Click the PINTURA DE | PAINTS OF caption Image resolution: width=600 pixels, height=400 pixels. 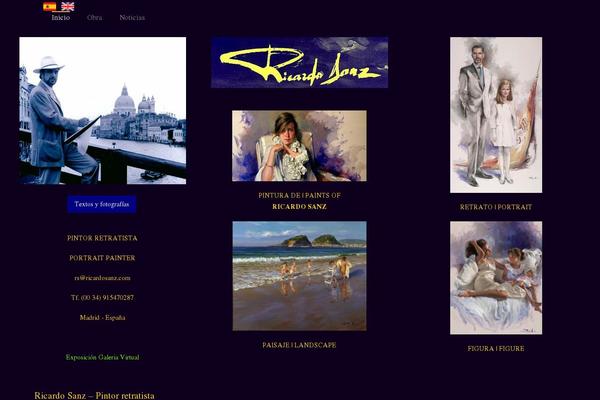pos(299,195)
